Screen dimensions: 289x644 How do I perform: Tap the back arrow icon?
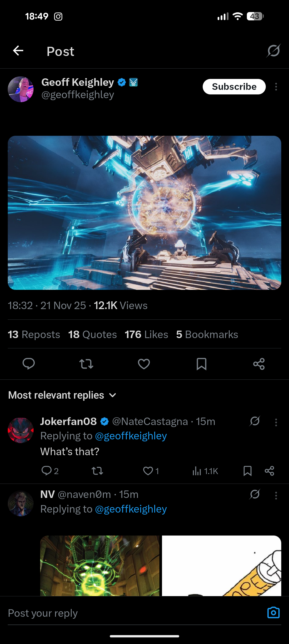[x=18, y=51]
